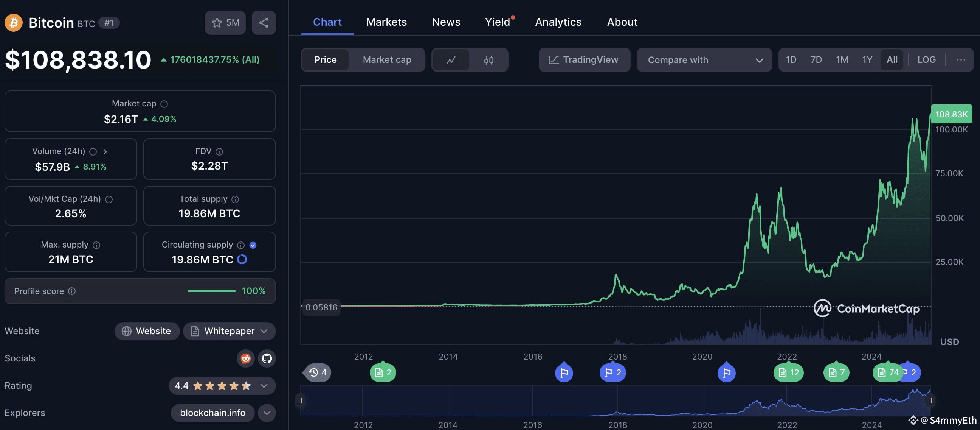Show Volume (24h) info icon
This screenshot has height=430, width=980.
coord(93,151)
